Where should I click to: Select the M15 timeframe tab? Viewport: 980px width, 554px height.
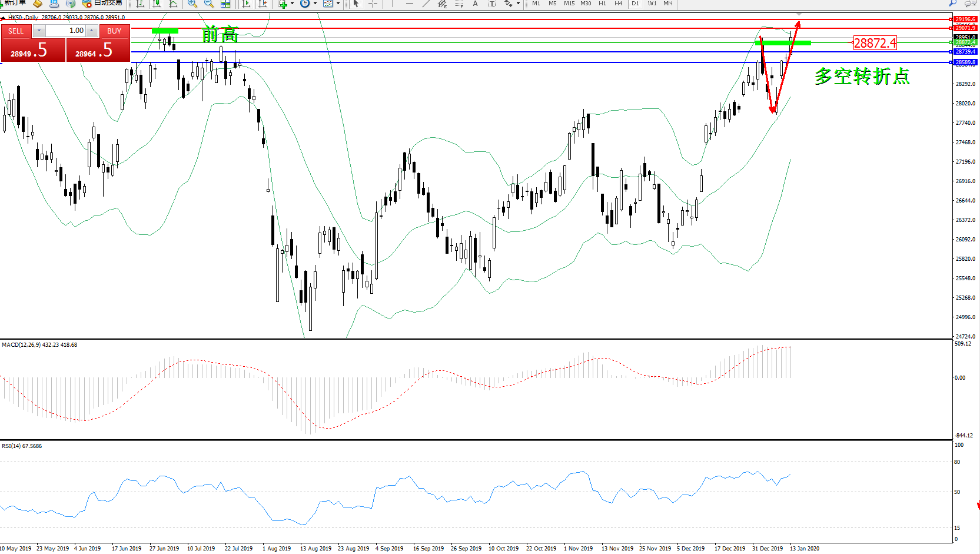pyautogui.click(x=569, y=4)
